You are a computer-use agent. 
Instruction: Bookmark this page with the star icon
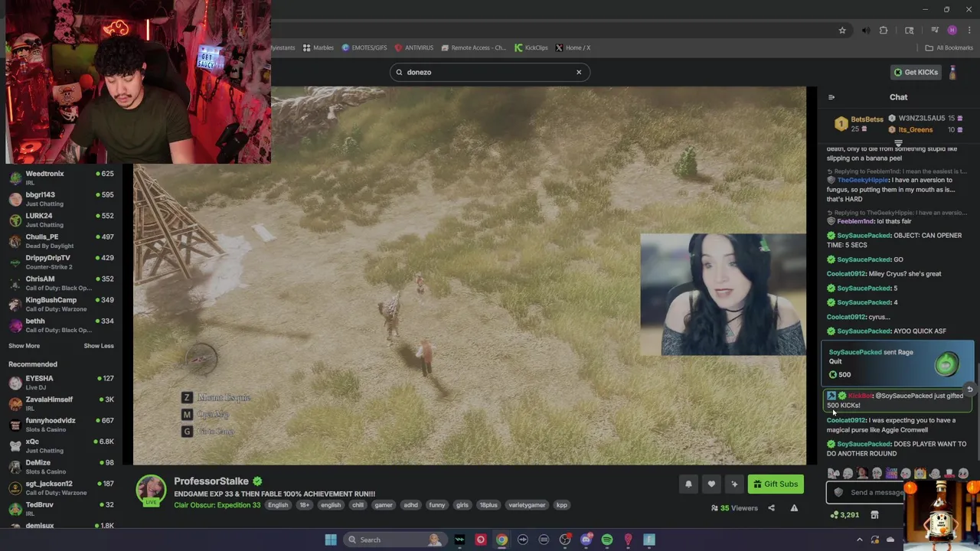pos(842,30)
